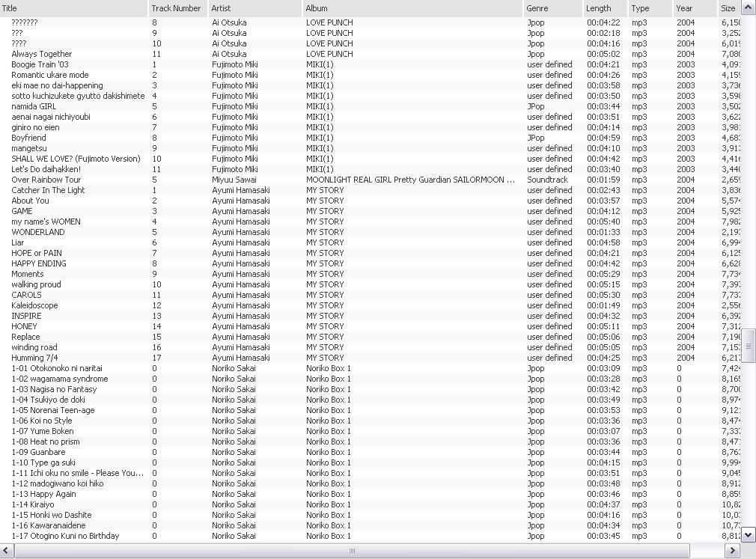Select the 'giniro no eien' track
The width and height of the screenshot is (756, 559).
(371, 127)
